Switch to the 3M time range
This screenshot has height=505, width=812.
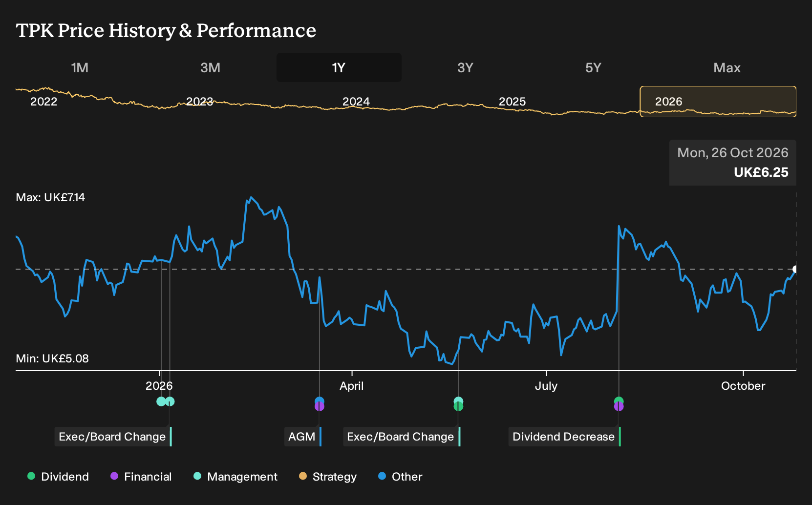coord(210,68)
